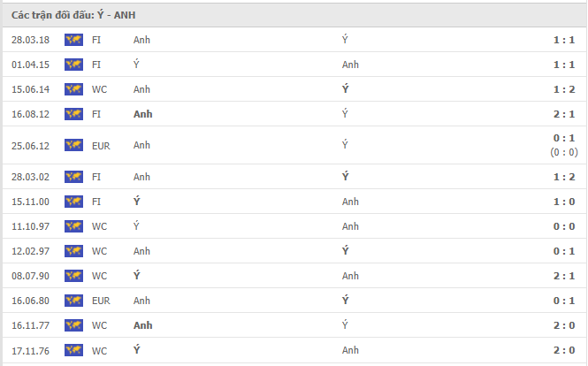Open the 2 : 1 score for 08.07.90

[564, 276]
